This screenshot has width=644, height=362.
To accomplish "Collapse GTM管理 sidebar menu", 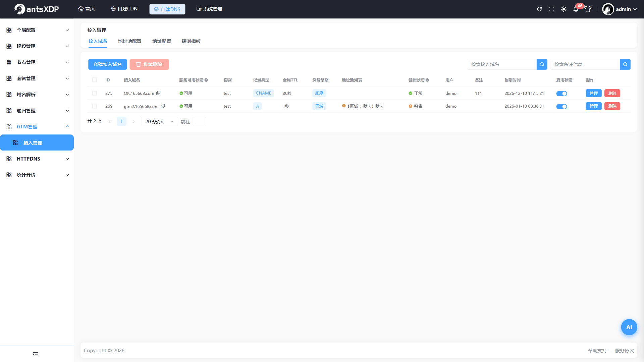I will coord(37,127).
